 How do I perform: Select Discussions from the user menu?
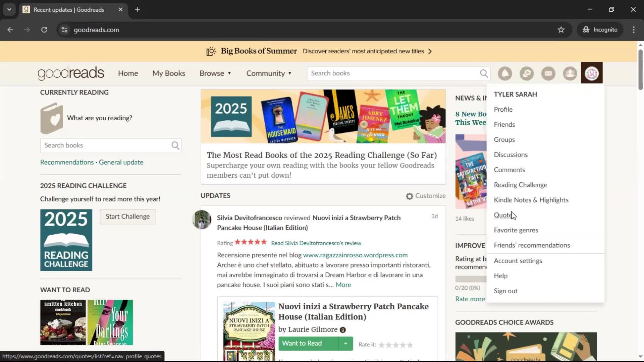(x=511, y=155)
